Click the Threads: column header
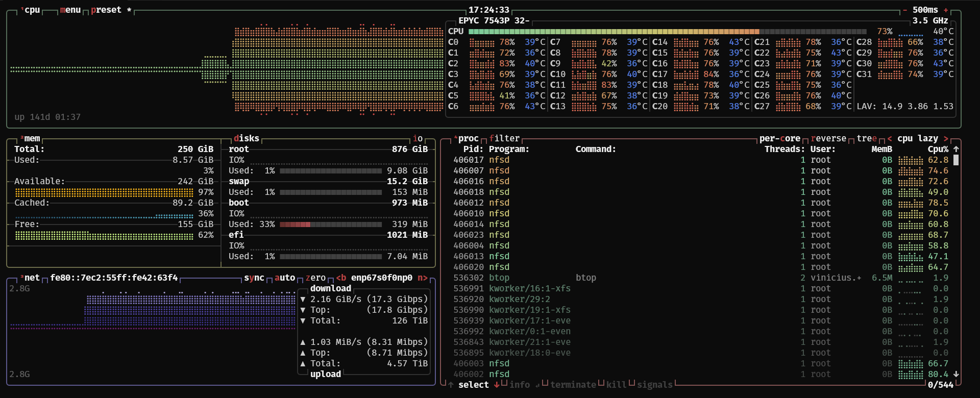 click(785, 149)
